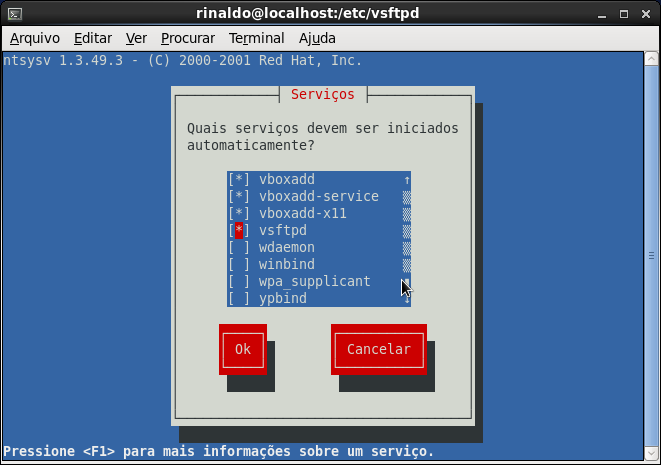Enable the wdaemon service checkbox

coord(239,248)
